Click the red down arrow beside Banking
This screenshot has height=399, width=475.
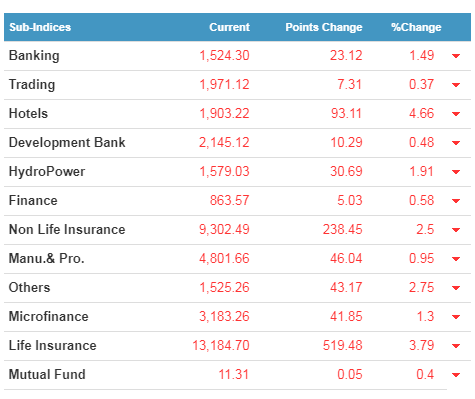click(456, 56)
